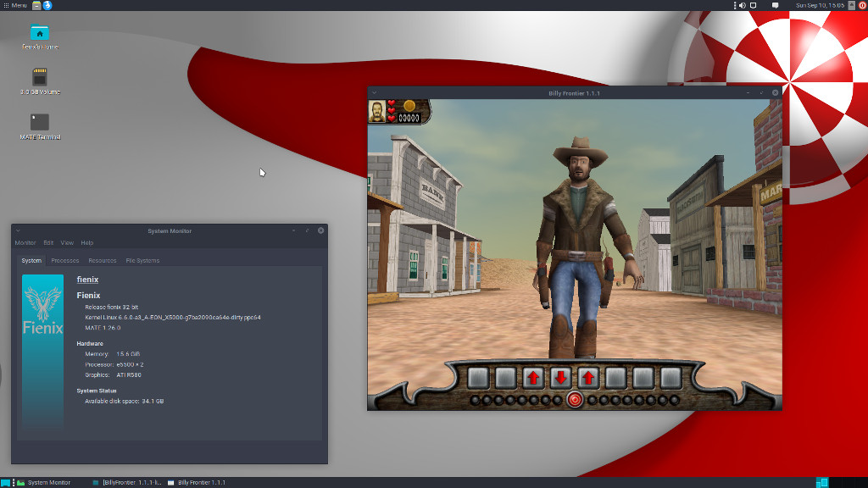
Task: Launch the blue web browser icon
Action: 47,5
